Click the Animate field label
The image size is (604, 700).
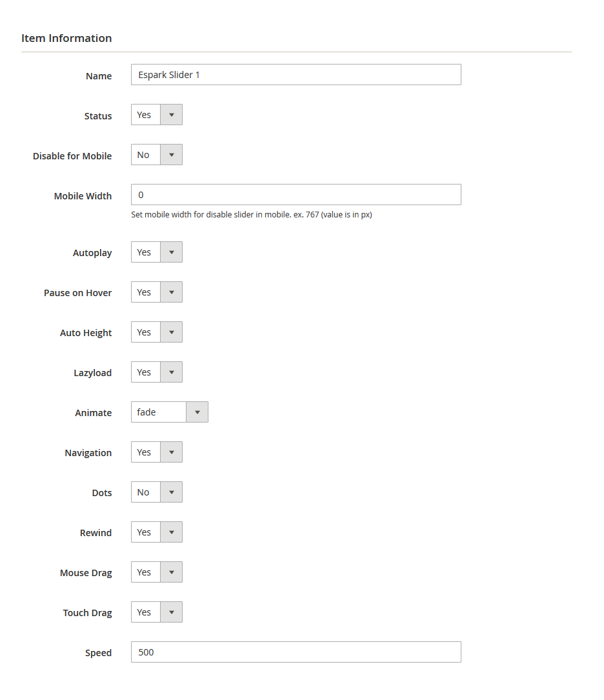pos(93,413)
